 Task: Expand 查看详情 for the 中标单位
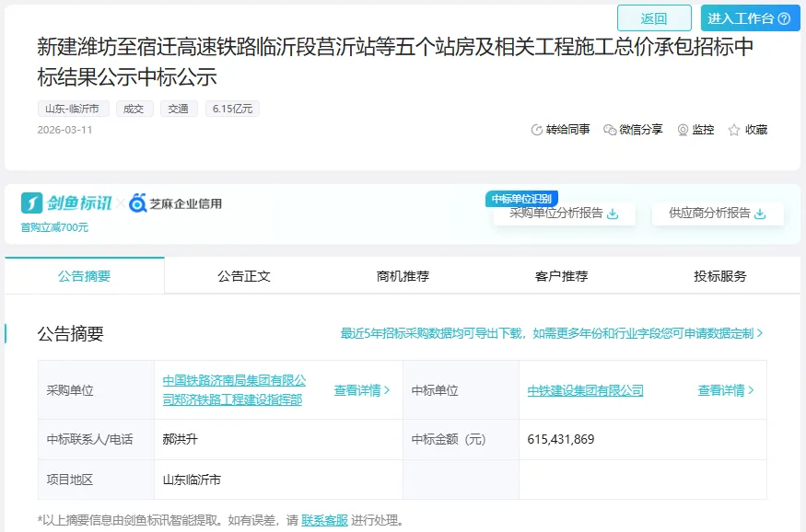(x=726, y=390)
